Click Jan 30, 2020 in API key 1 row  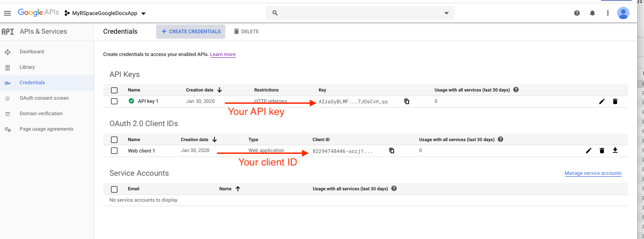200,101
